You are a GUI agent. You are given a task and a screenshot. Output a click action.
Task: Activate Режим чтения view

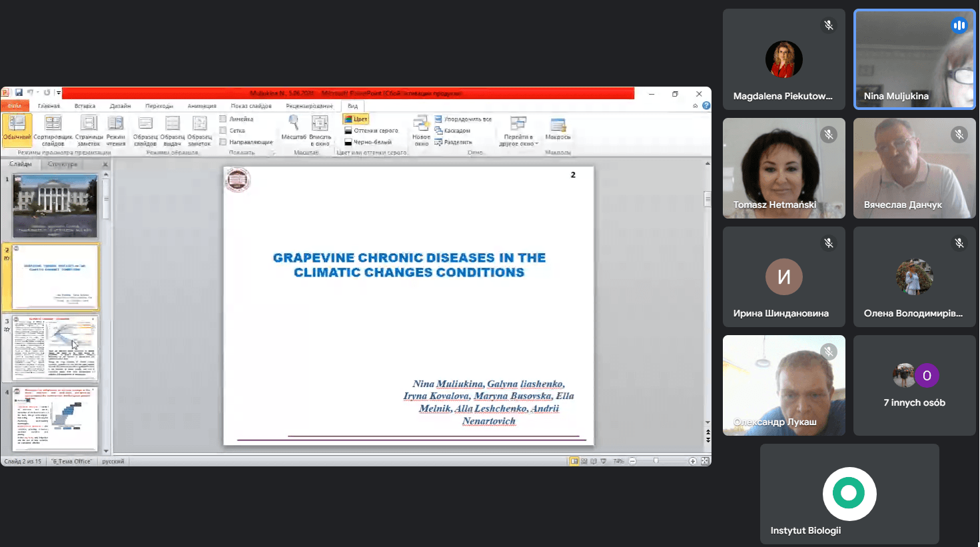116,130
